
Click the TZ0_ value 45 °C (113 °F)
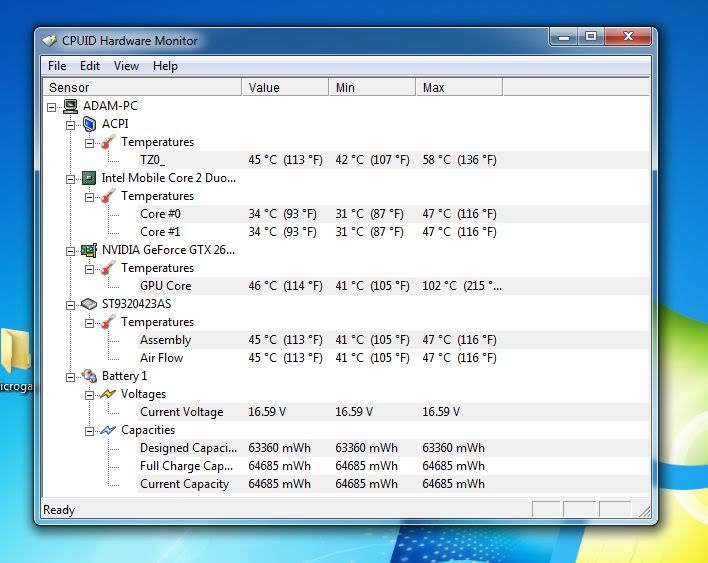click(x=285, y=160)
